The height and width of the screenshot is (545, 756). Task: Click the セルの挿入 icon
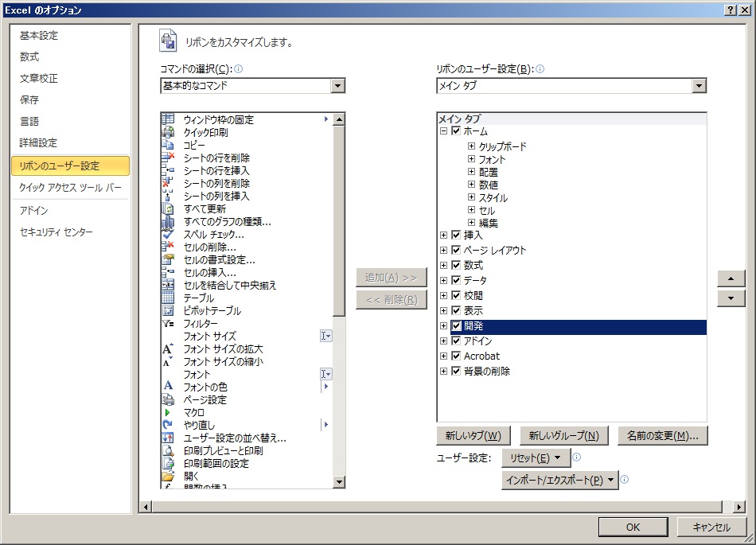[168, 272]
